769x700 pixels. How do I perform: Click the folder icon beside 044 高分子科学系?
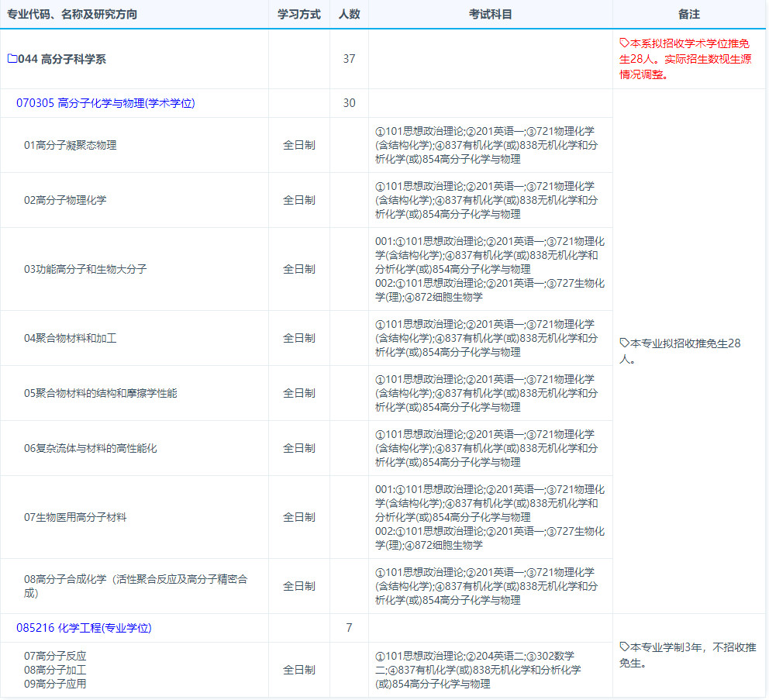(x=12, y=59)
